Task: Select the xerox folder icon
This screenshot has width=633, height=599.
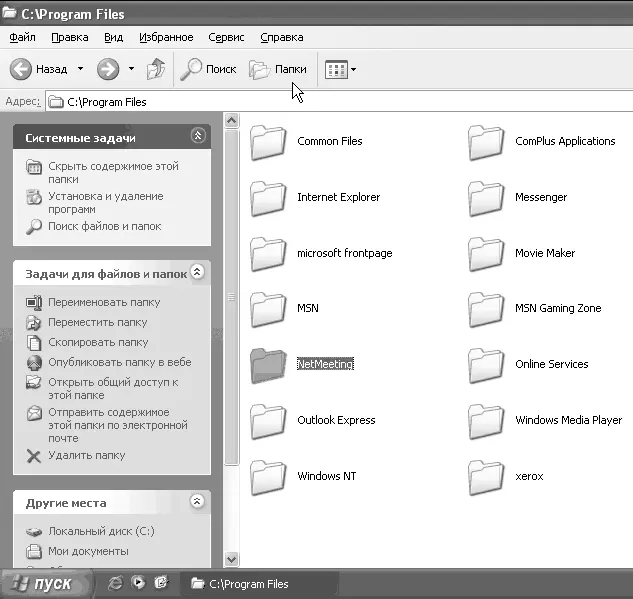Action: [x=486, y=477]
